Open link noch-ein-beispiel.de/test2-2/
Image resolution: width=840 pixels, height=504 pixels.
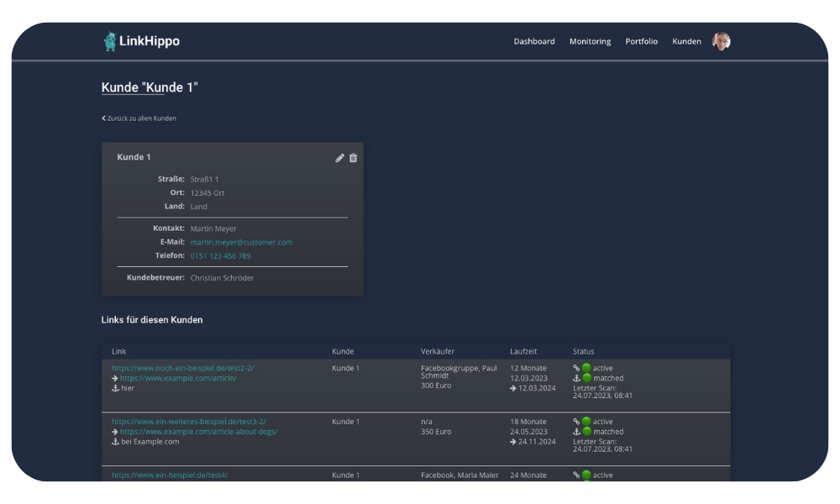(x=182, y=368)
